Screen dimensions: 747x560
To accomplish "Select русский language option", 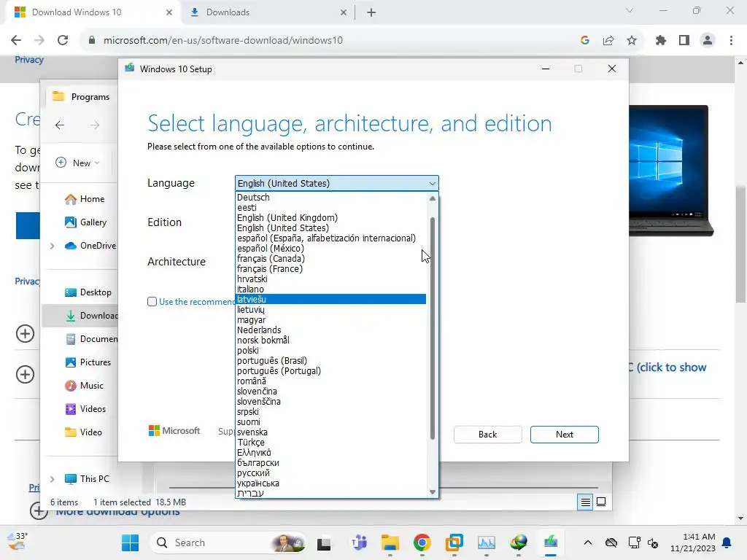I will 330,472.
